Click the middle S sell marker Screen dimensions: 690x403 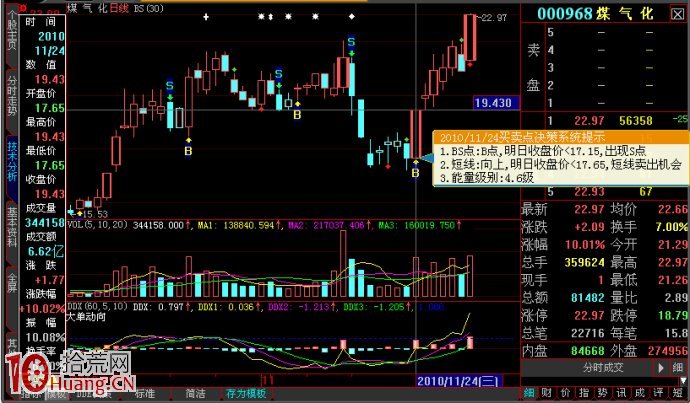pos(279,74)
